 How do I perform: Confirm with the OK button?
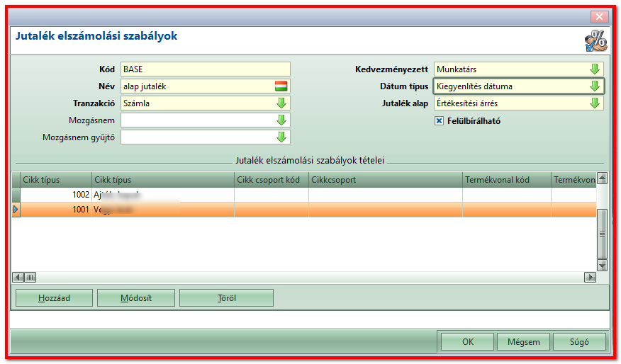click(468, 342)
